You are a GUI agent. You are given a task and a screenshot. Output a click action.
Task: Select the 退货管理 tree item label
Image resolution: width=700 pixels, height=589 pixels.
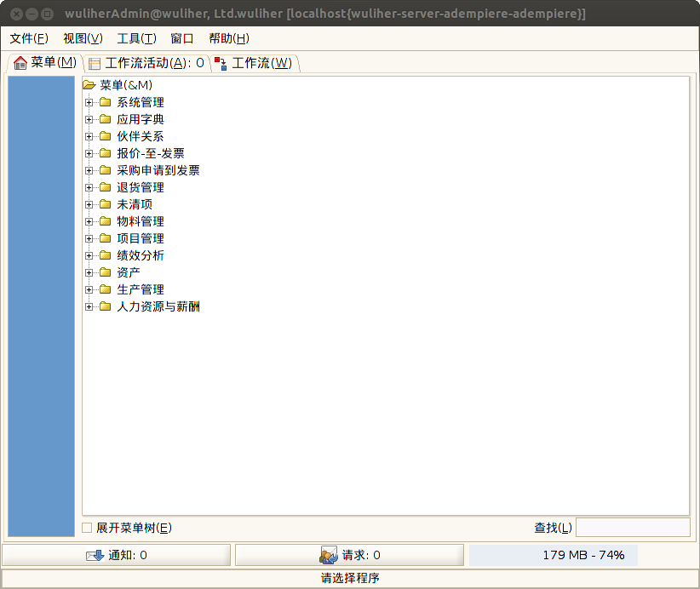pyautogui.click(x=141, y=187)
